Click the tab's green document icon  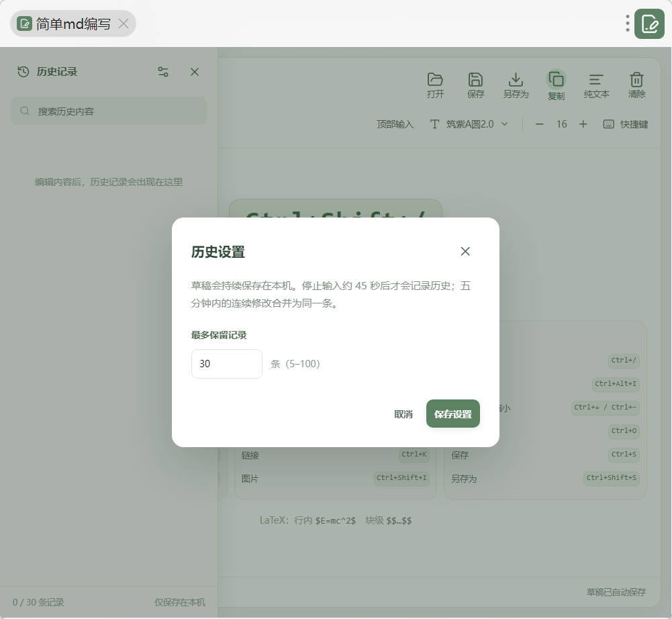tap(24, 23)
